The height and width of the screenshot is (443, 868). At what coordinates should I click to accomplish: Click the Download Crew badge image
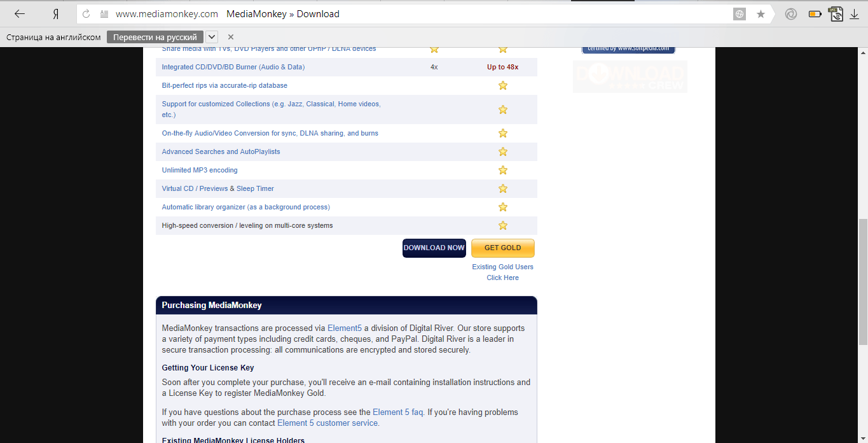click(x=630, y=76)
